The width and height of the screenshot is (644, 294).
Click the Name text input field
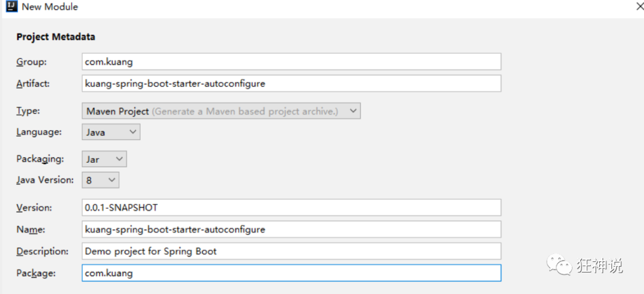[x=291, y=229]
